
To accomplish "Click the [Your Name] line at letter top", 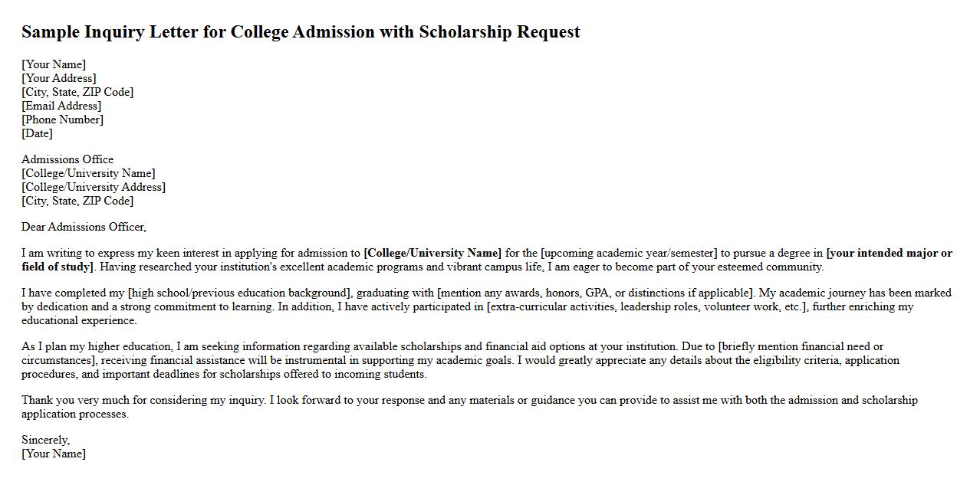I will click(x=54, y=64).
